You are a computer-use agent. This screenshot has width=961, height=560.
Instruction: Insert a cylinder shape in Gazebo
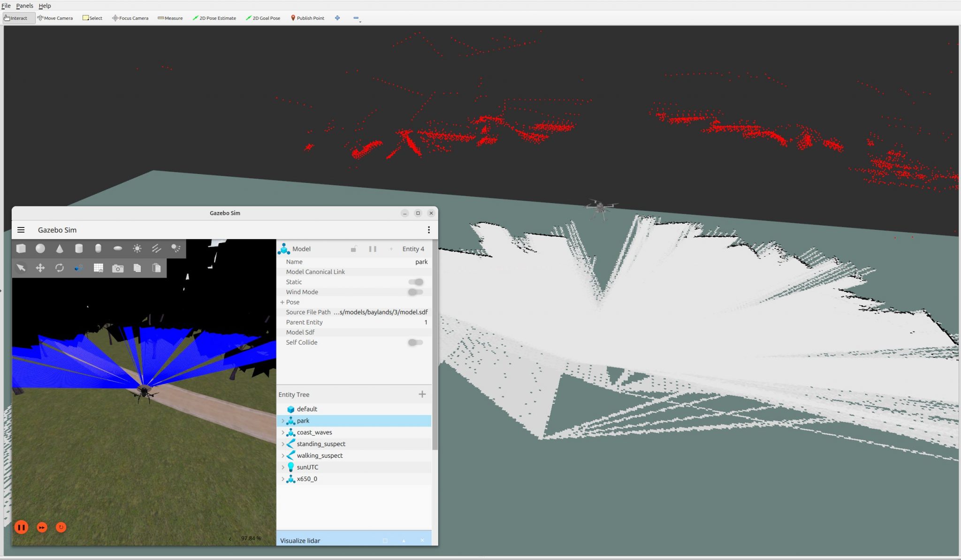click(x=79, y=249)
